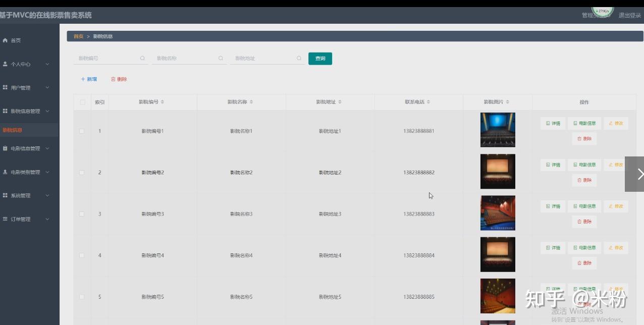Viewport: 644px width, 325px height.
Task: Open 影院信息 submenu item
Action: [13, 130]
